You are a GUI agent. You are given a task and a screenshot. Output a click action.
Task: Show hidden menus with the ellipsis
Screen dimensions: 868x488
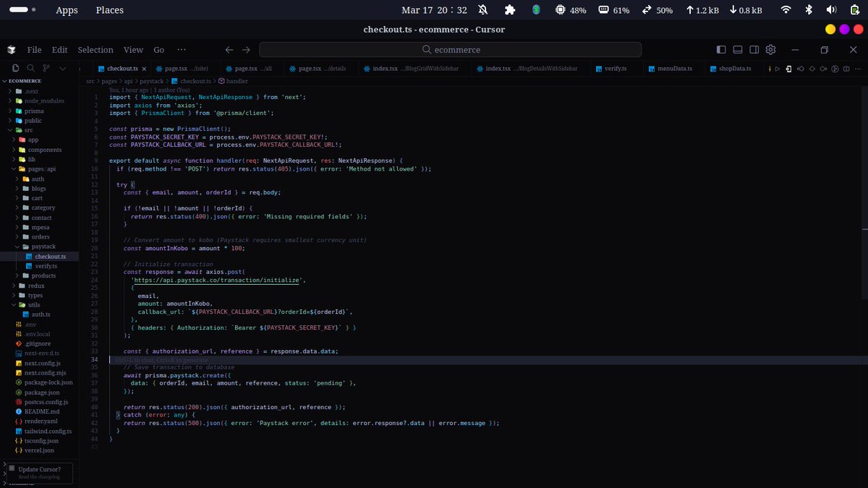[x=182, y=50]
